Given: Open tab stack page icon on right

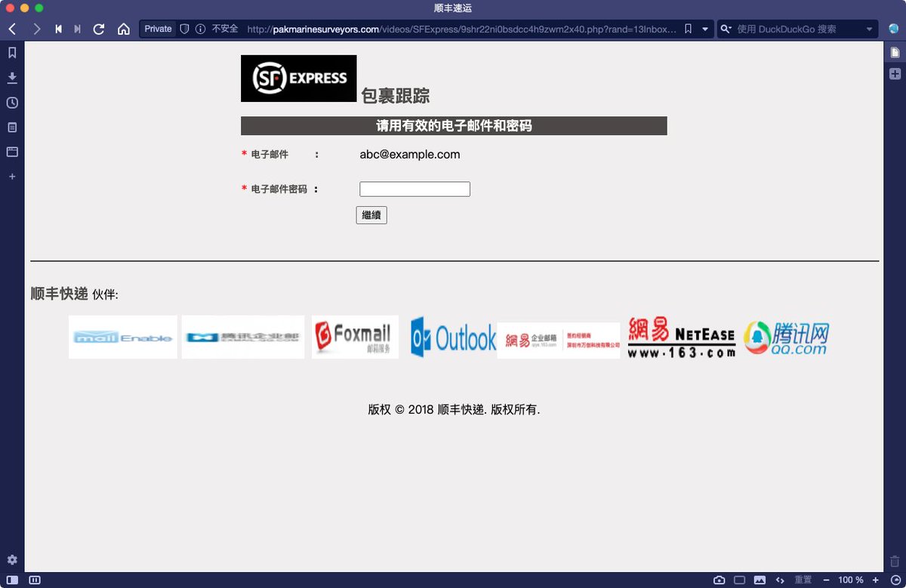Looking at the screenshot, I should coord(895,53).
